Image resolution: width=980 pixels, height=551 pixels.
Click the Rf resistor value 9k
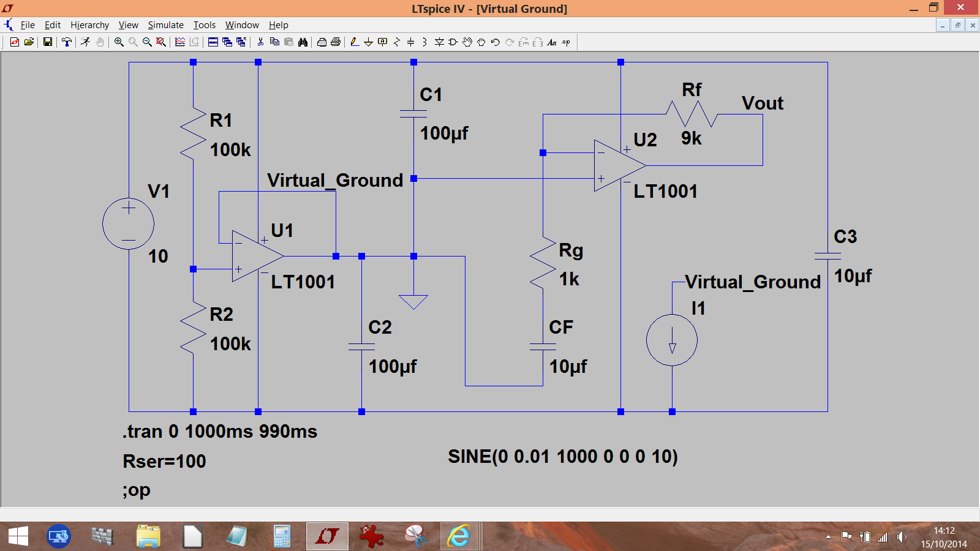click(692, 138)
